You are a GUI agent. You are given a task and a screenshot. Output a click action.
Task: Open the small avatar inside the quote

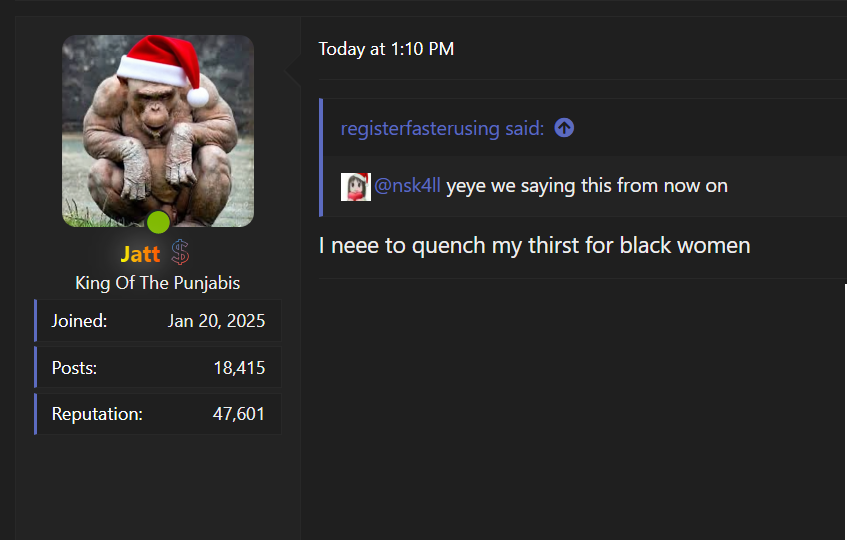point(355,186)
